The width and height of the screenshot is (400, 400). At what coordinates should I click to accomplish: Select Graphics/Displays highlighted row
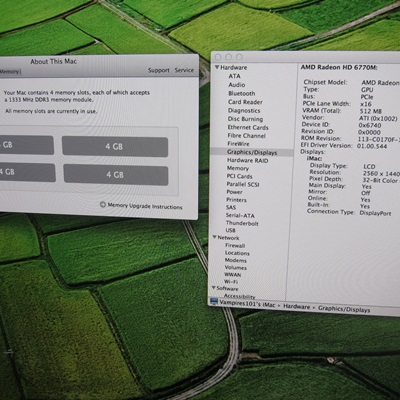pyautogui.click(x=252, y=152)
